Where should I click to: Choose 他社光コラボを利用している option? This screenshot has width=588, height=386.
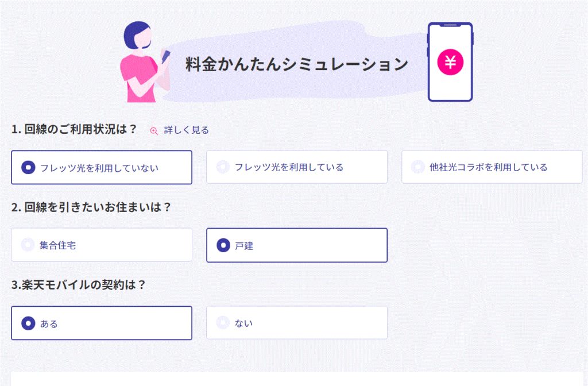(492, 167)
